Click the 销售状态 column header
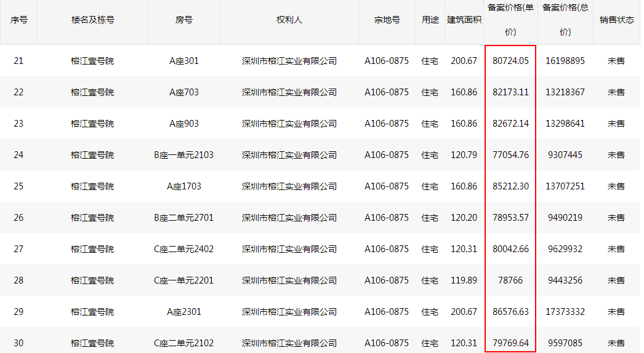Screen dimensions: 644x353 [616, 20]
